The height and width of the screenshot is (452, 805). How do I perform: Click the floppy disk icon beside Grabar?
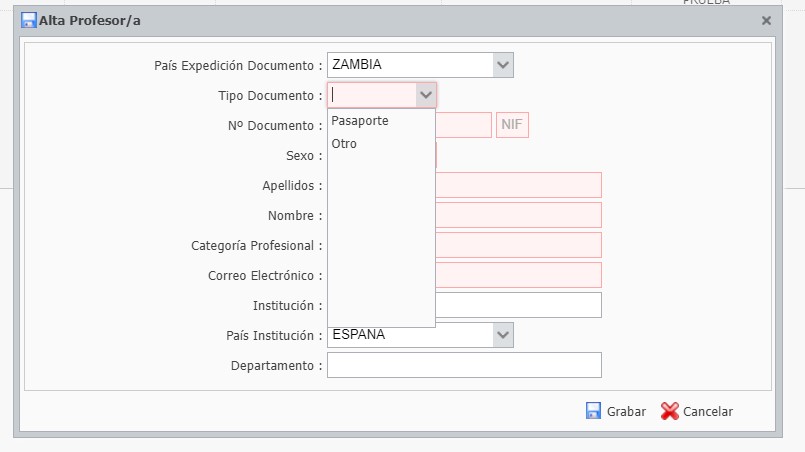pyautogui.click(x=593, y=411)
